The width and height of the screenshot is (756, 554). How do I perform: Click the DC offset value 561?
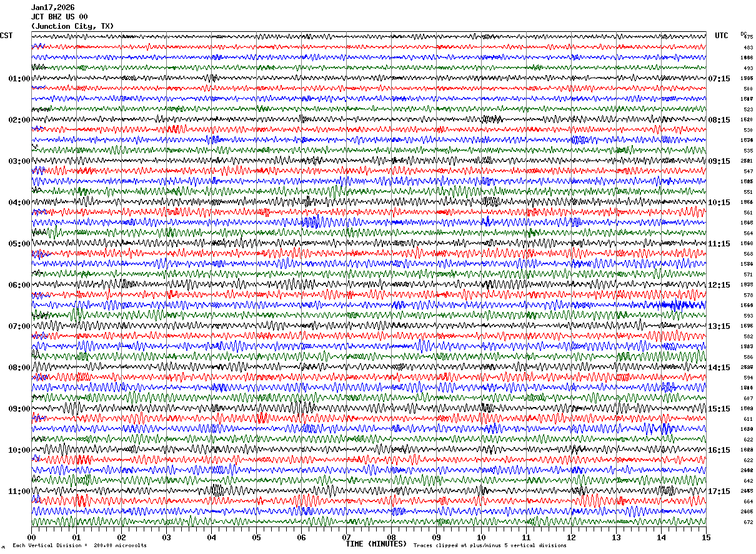(748, 213)
